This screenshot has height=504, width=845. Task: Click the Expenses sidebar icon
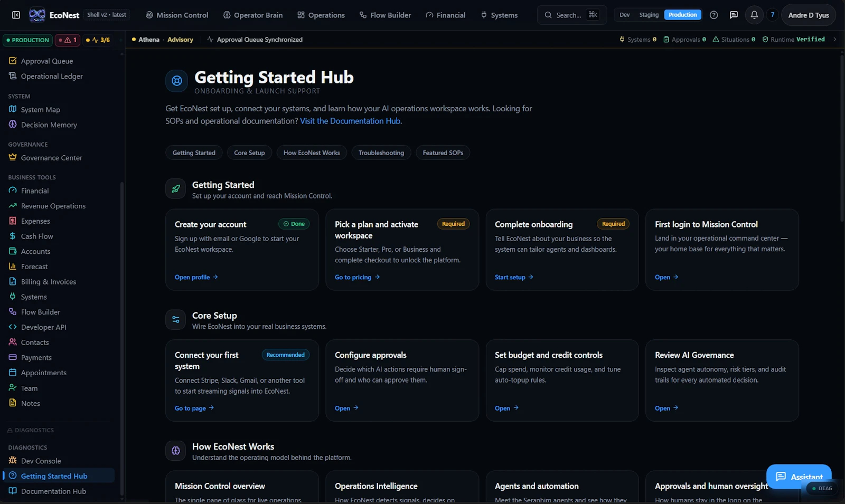13,221
